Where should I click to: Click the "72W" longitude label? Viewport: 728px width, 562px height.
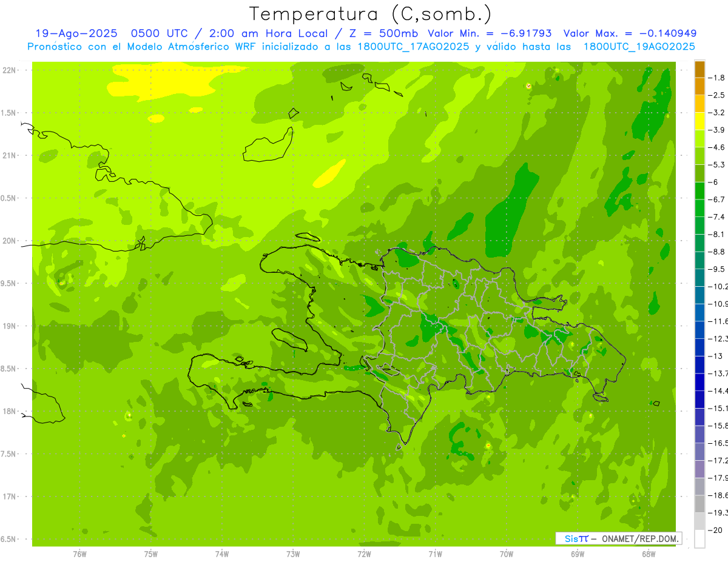364,554
